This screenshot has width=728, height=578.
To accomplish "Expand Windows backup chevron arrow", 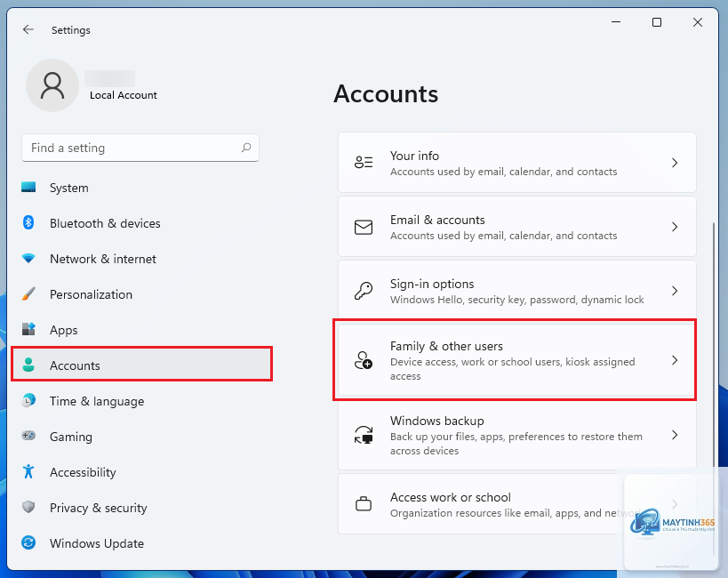I will (675, 435).
